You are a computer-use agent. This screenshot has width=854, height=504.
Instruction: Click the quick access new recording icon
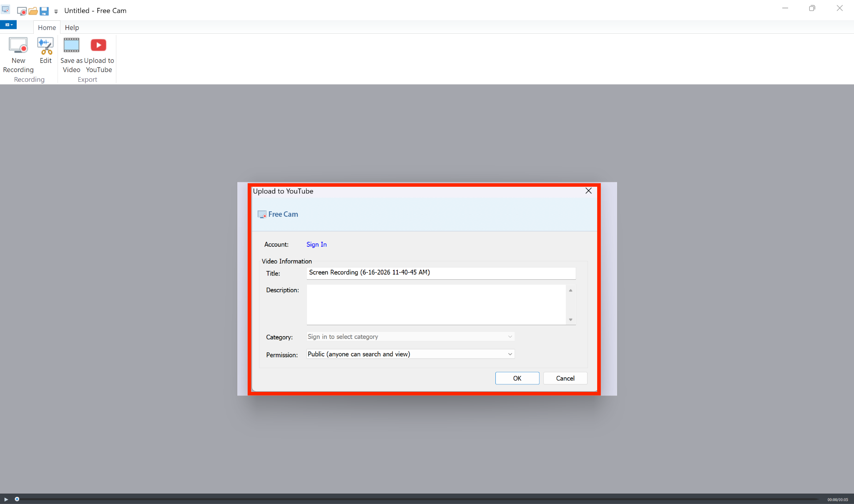pyautogui.click(x=22, y=11)
